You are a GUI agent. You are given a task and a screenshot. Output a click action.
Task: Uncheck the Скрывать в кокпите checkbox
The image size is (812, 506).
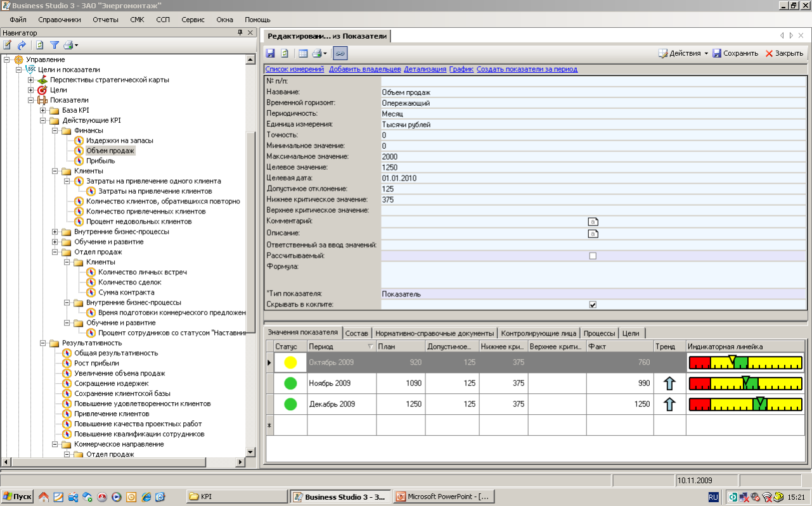[593, 305]
